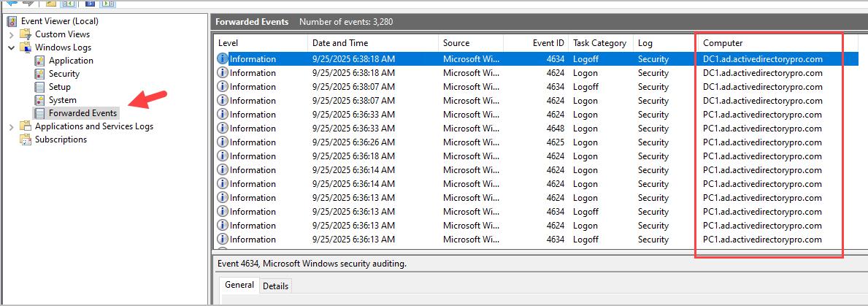Click the Forwarded Events log icon
Viewport: 868px width, 306px height.
[40, 113]
